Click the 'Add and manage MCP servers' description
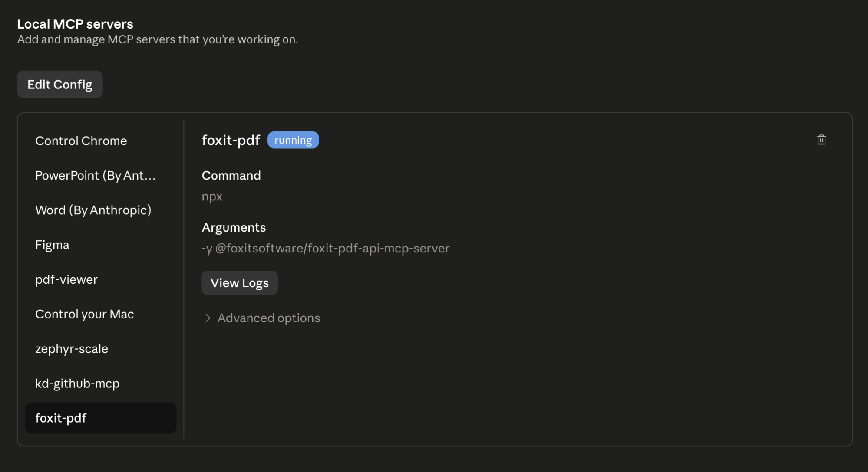 pos(158,39)
